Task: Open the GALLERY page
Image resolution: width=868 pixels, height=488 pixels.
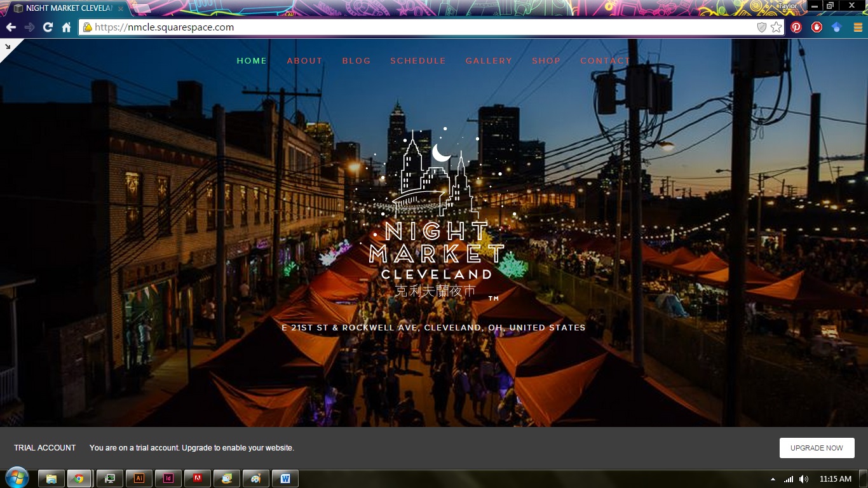Action: pyautogui.click(x=489, y=61)
